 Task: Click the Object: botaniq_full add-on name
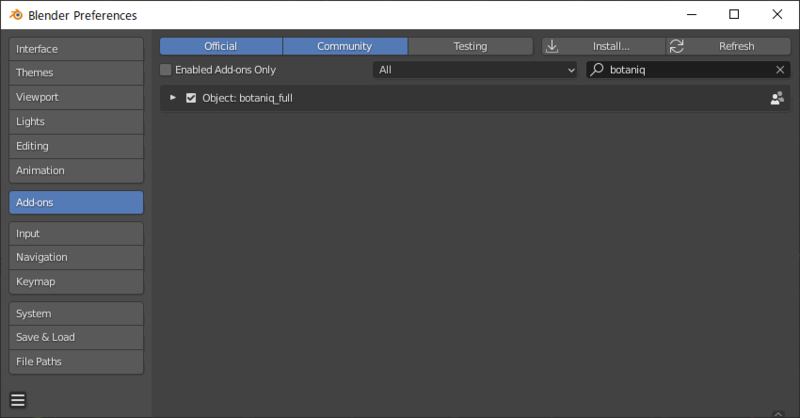coord(247,98)
